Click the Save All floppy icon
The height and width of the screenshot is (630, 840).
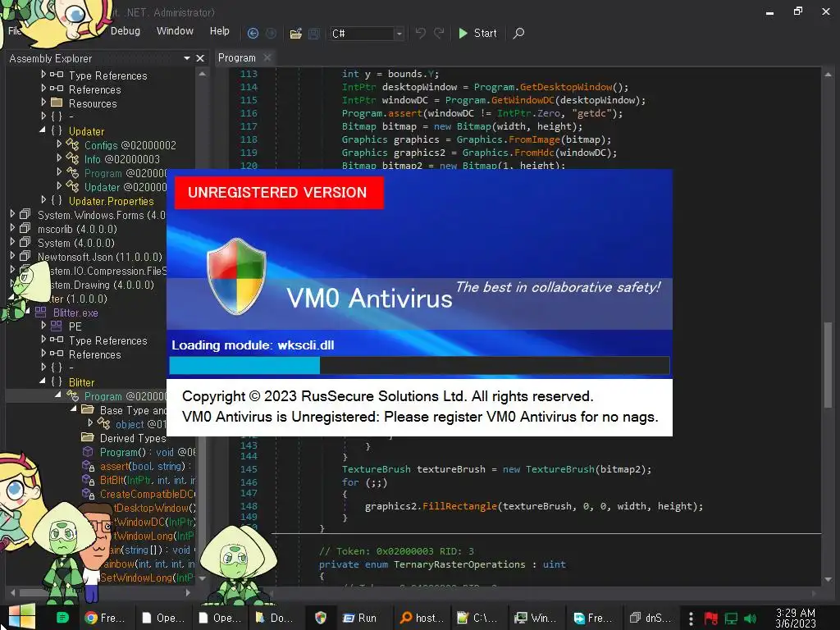click(x=314, y=34)
